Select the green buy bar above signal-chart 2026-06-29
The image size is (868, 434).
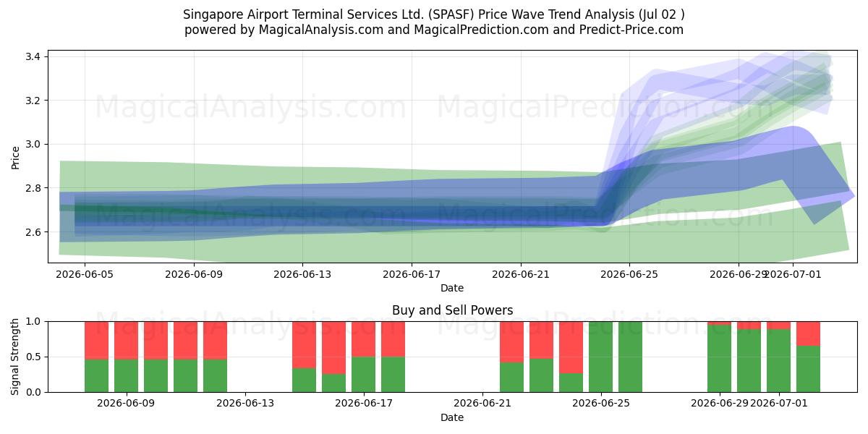pos(719,359)
